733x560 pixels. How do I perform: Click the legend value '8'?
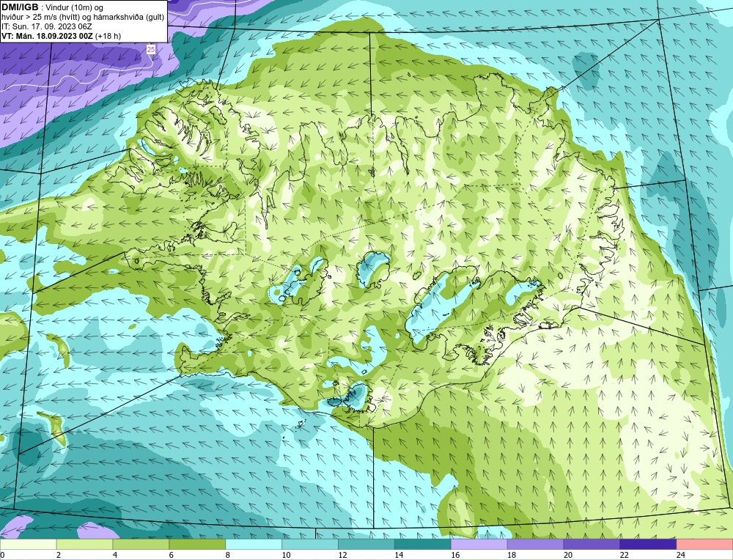click(x=228, y=555)
